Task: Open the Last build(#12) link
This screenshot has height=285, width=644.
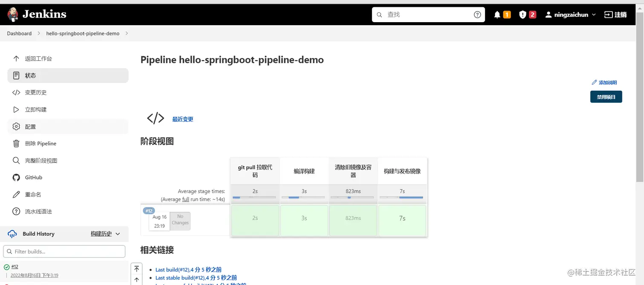Action: [x=188, y=270]
